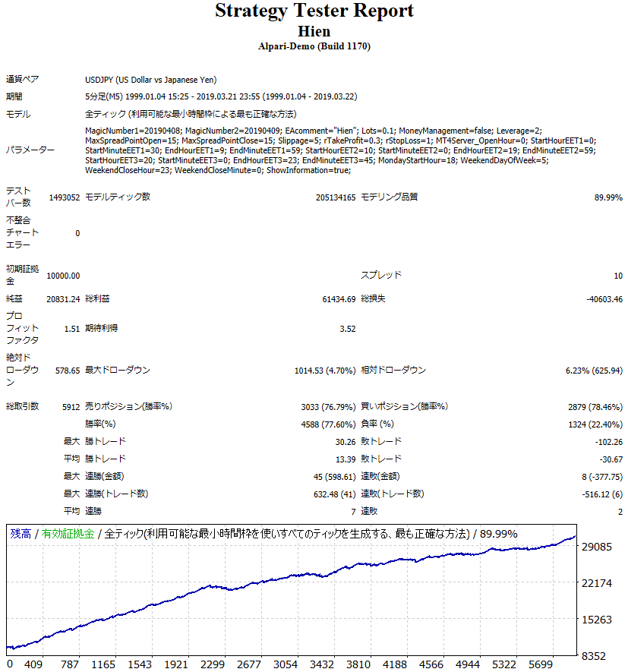Image resolution: width=628 pixels, height=672 pixels.
Task: Click Alpari-Demo (Build 1170) subtitle
Action: pyautogui.click(x=314, y=46)
